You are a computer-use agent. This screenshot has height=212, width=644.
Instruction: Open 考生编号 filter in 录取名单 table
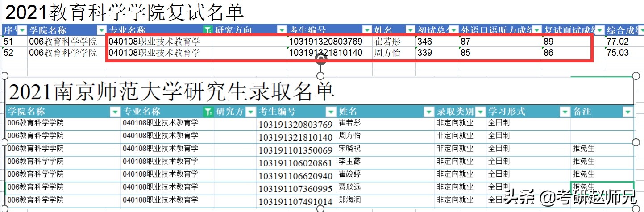pyautogui.click(x=331, y=112)
